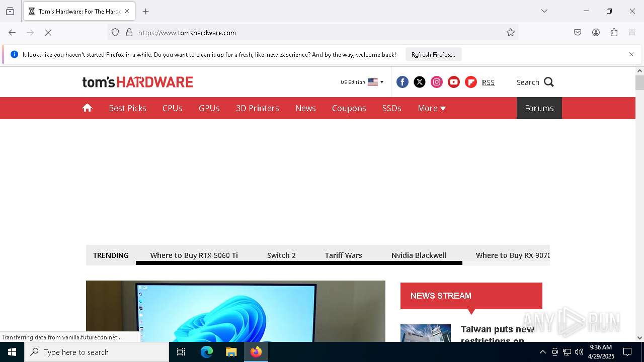The width and height of the screenshot is (644, 362).
Task: Open the Instagram social icon
Action: coord(437,82)
